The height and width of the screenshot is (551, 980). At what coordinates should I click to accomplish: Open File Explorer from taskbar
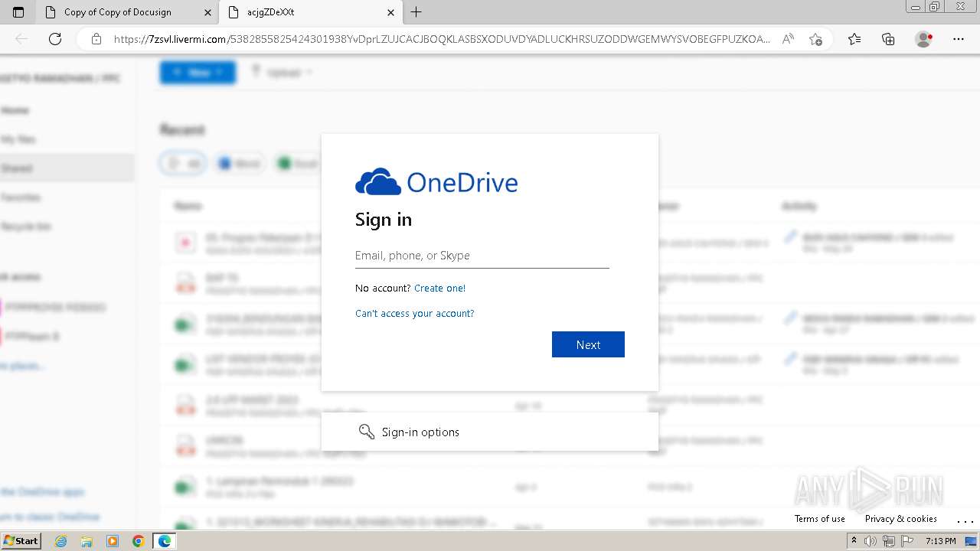click(x=87, y=541)
